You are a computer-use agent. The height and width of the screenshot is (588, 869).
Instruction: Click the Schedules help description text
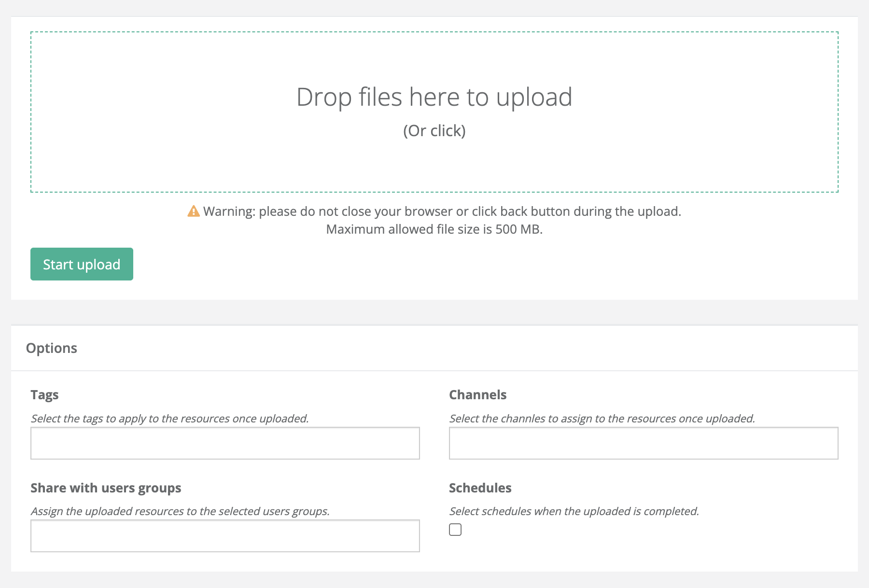point(574,511)
